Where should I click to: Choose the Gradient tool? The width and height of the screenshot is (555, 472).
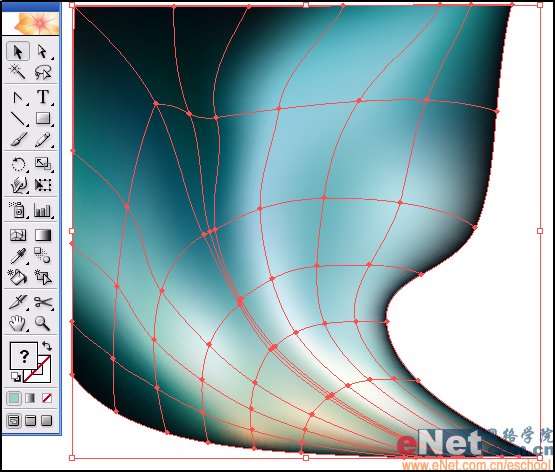(42, 235)
